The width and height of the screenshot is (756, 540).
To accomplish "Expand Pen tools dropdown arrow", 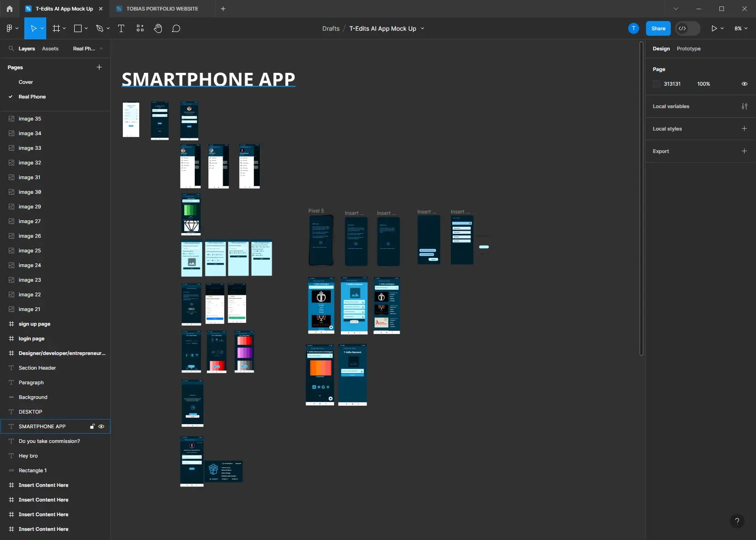I will (108, 28).
